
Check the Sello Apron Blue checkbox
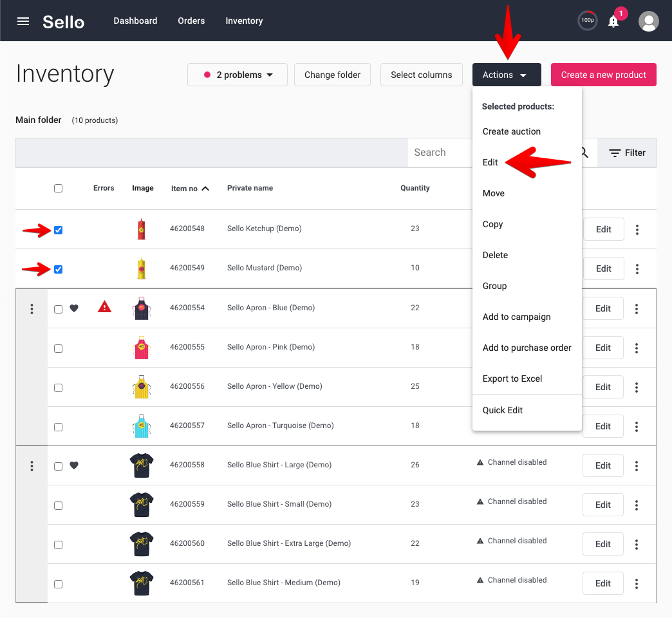click(59, 310)
